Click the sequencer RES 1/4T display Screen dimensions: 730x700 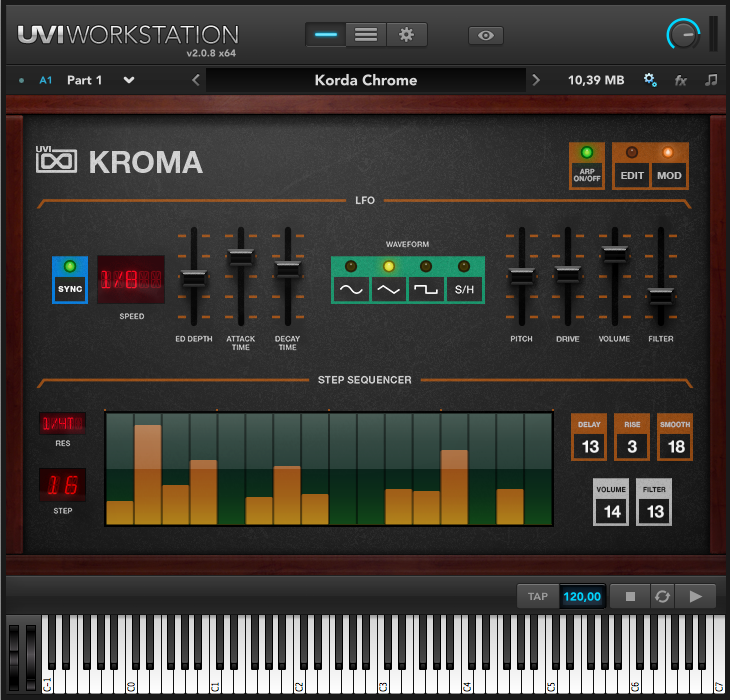pyautogui.click(x=62, y=423)
